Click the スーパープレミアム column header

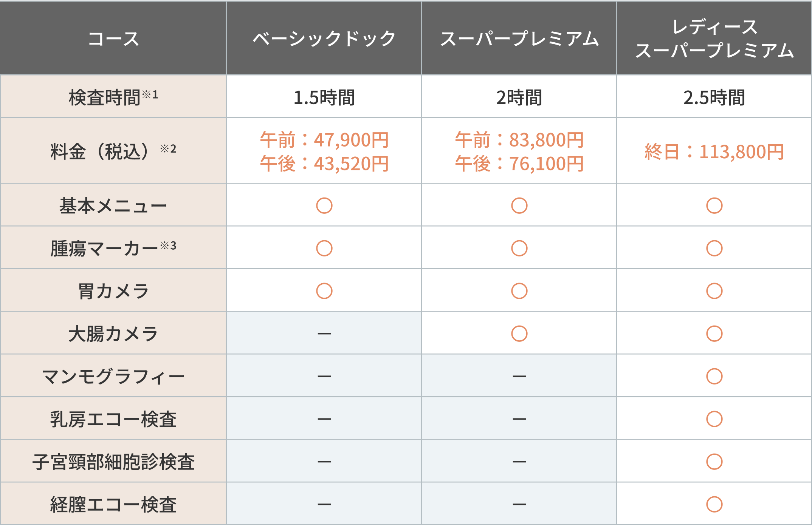pos(519,39)
